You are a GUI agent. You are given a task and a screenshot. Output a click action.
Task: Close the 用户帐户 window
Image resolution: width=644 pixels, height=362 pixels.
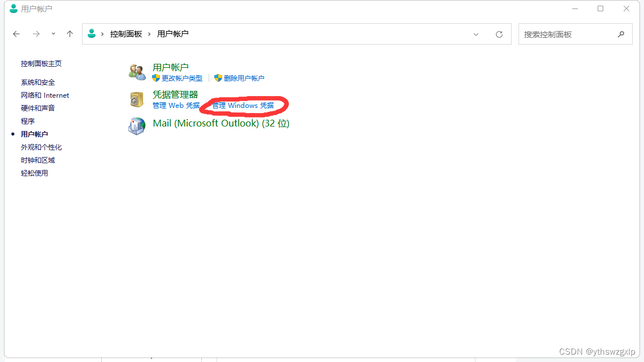tap(626, 8)
